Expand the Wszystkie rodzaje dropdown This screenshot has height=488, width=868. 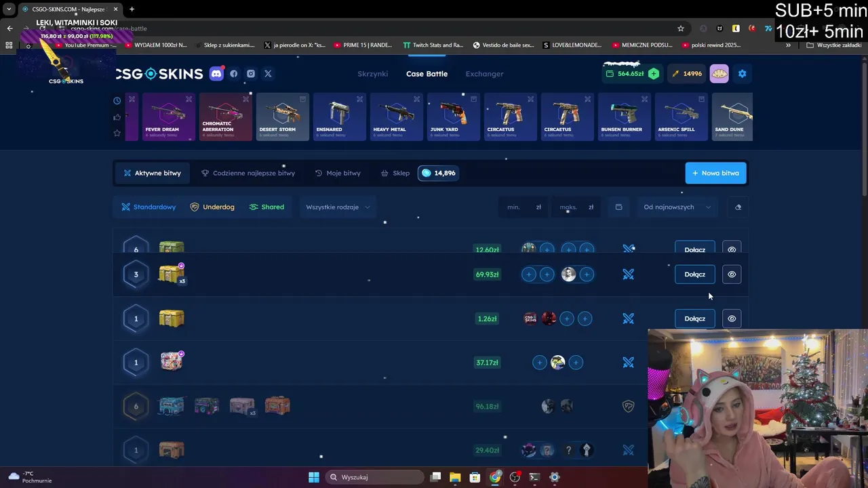point(338,207)
